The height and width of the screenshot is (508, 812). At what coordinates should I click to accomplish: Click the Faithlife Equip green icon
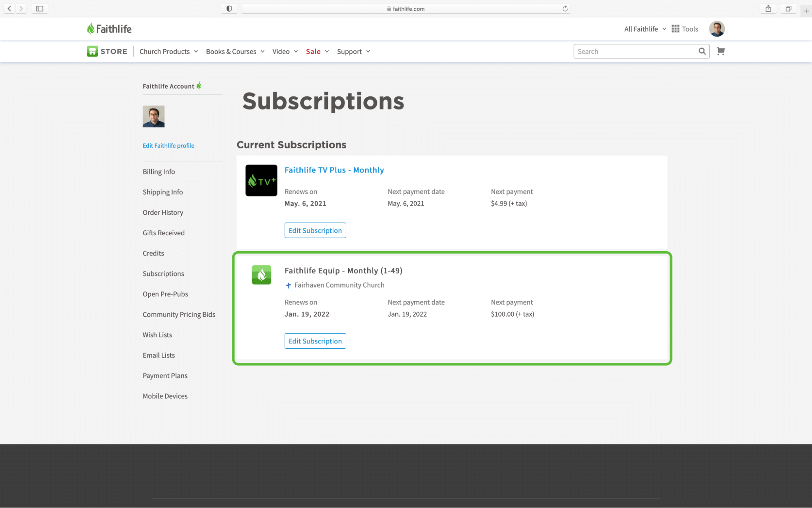tap(261, 275)
